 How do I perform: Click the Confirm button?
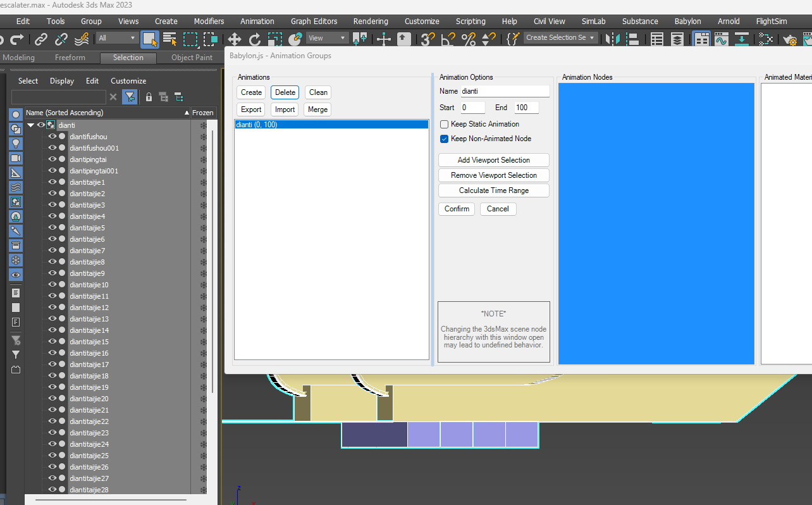click(x=457, y=209)
